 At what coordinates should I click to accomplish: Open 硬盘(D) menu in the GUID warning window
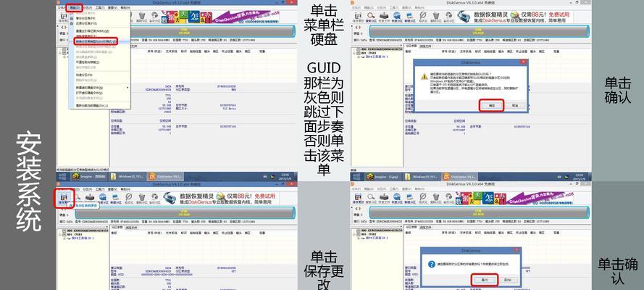click(x=369, y=8)
